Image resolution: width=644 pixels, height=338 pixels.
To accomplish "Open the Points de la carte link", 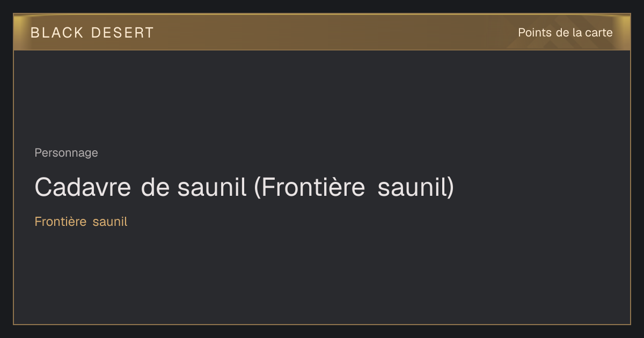I will (565, 33).
